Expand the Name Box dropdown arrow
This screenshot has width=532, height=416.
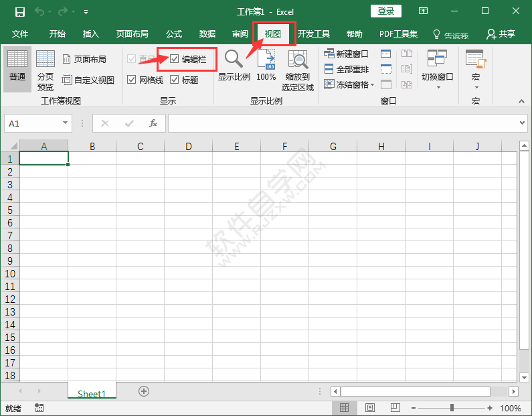(x=66, y=123)
